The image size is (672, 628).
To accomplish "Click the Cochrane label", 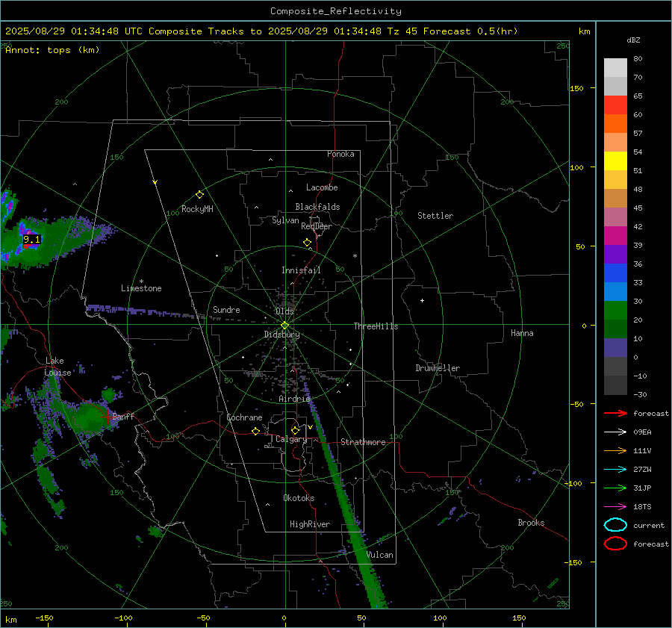I will (x=244, y=417).
